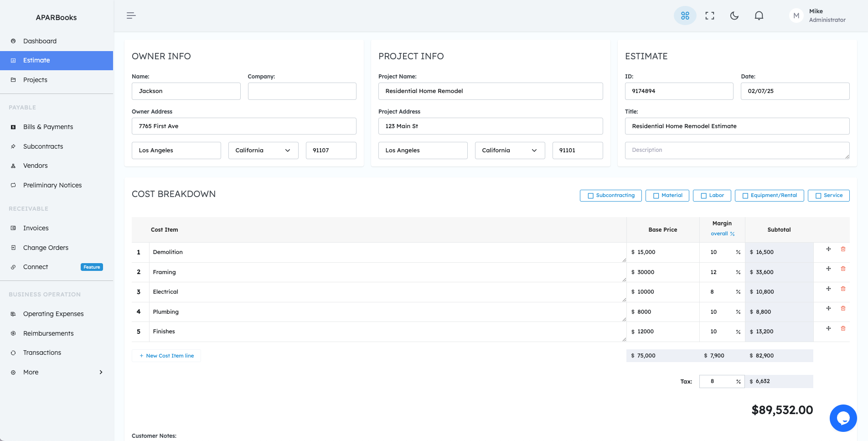This screenshot has width=868, height=441.
Task: Click the owner zip code 91107 field
Action: click(x=331, y=150)
